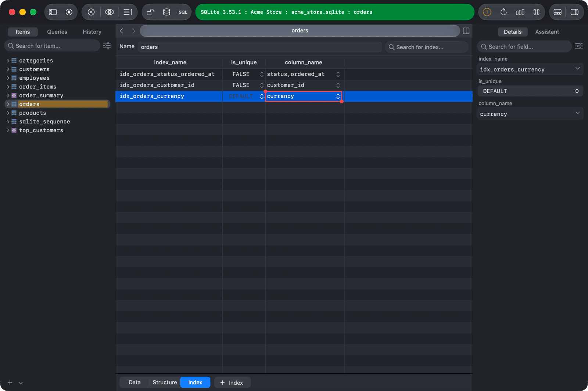This screenshot has height=391, width=588.
Task: Switch to the History tab
Action: click(92, 32)
